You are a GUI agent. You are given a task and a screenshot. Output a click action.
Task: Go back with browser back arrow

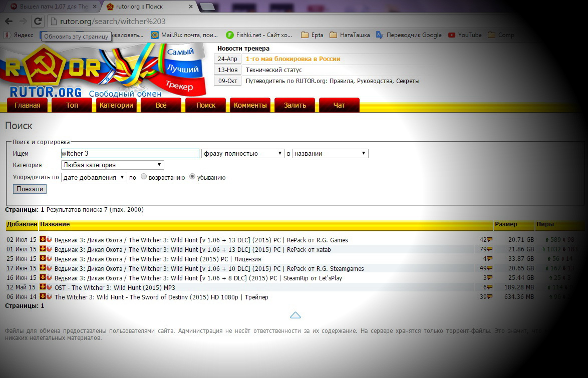(9, 22)
